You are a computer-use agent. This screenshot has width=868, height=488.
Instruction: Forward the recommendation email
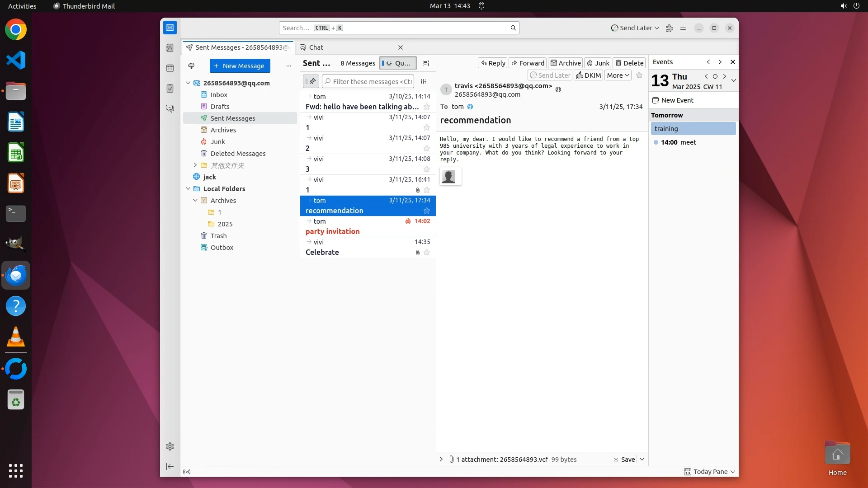528,63
